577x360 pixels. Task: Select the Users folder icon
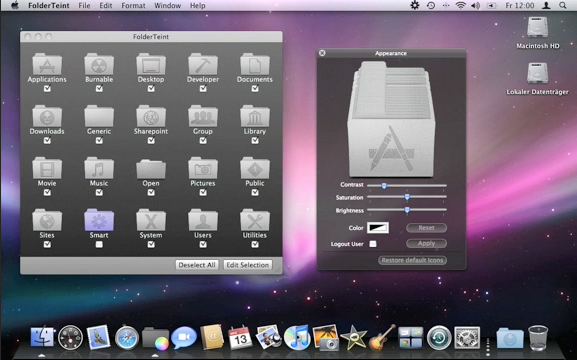tap(203, 220)
